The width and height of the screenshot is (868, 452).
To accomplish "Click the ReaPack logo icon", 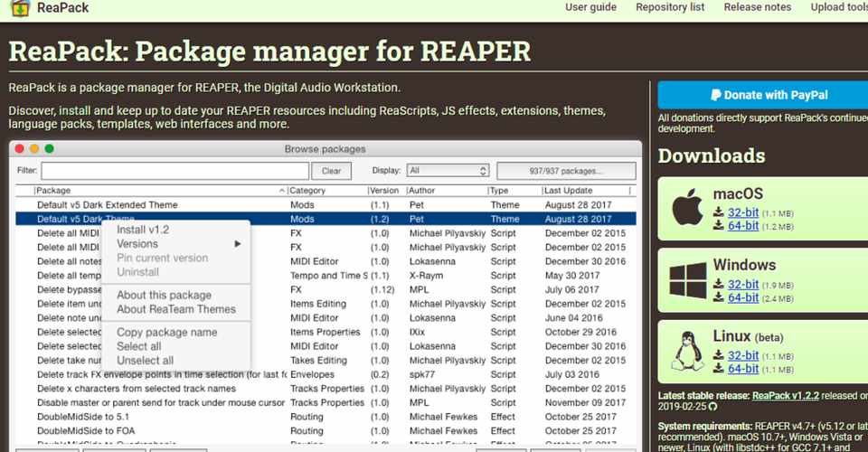I will (20, 8).
